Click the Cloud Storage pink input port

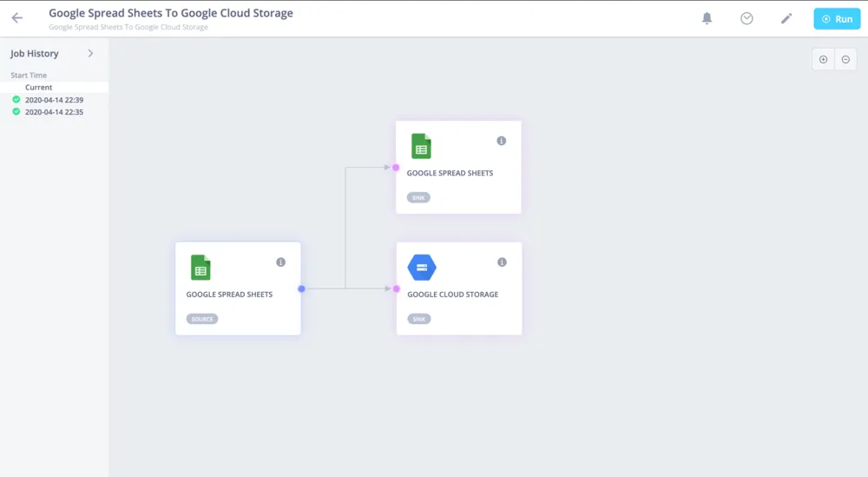[x=396, y=288]
